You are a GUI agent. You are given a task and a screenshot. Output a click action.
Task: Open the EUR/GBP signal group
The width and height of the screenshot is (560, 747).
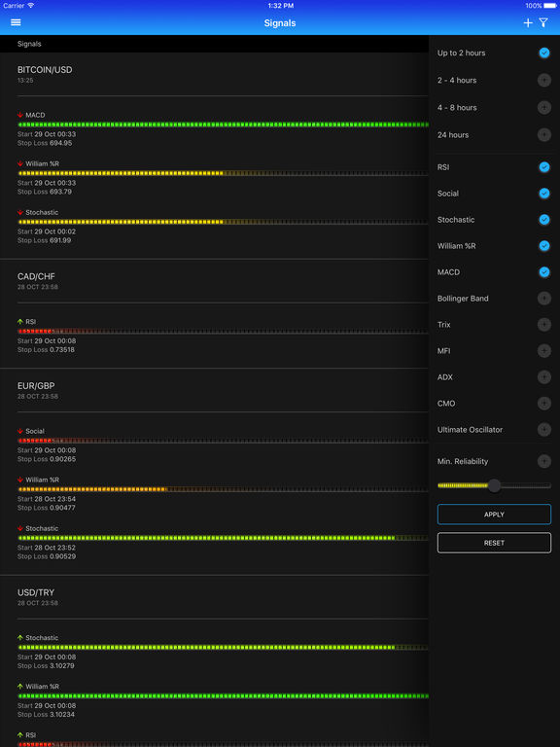(x=35, y=386)
